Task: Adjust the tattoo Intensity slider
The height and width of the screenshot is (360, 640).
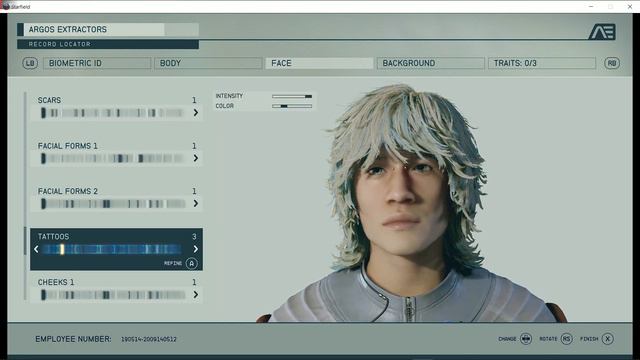Action: [292, 96]
